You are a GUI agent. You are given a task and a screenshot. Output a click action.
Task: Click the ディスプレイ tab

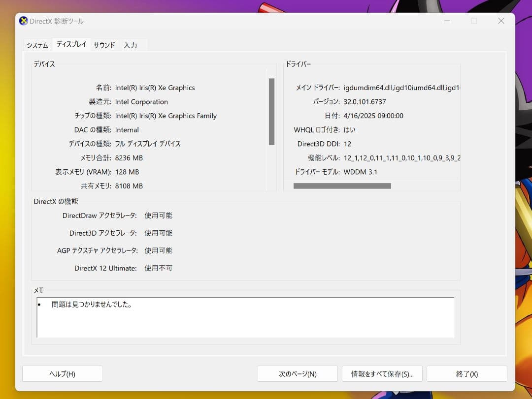(70, 44)
